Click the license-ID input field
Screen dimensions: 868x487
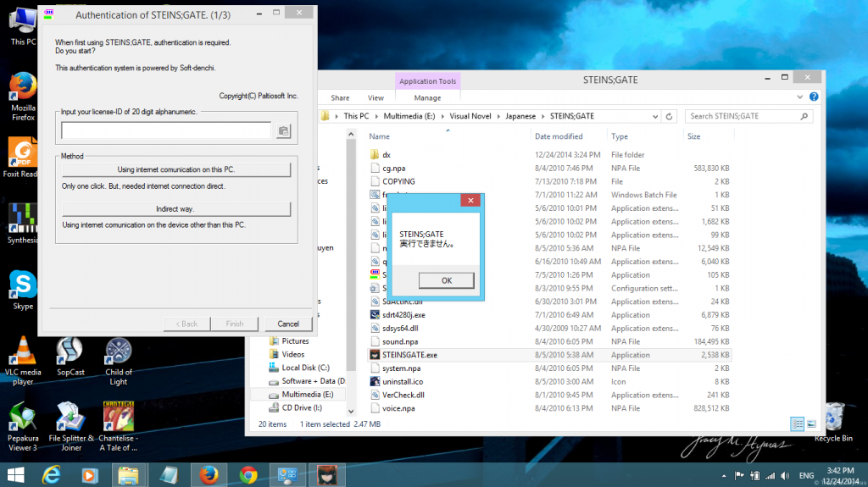tap(166, 130)
